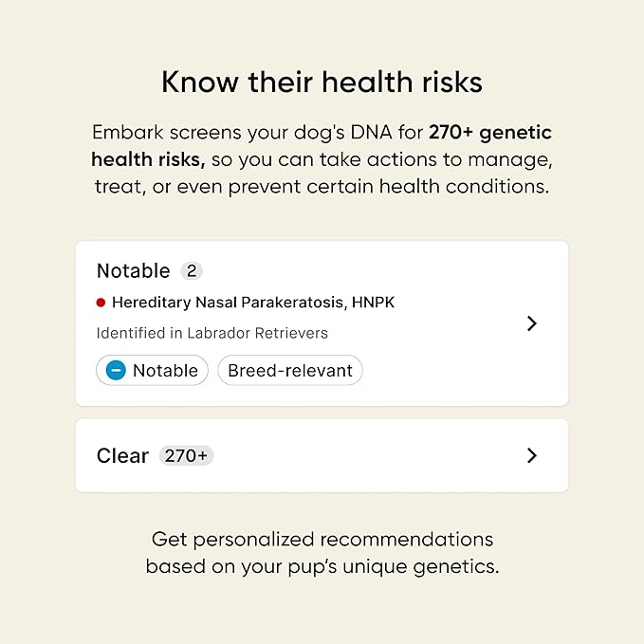The height and width of the screenshot is (644, 644).
Task: Click the treat, or even prevent line
Action: coord(322,186)
